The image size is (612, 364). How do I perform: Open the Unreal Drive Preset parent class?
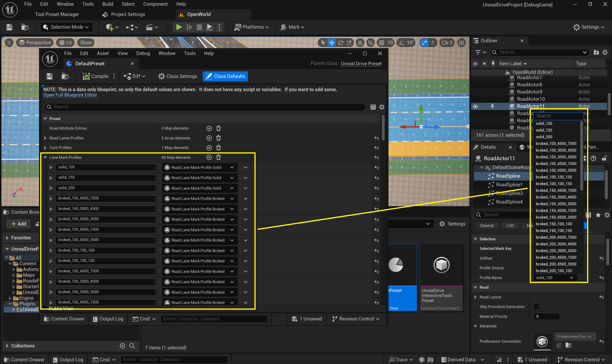pos(361,64)
